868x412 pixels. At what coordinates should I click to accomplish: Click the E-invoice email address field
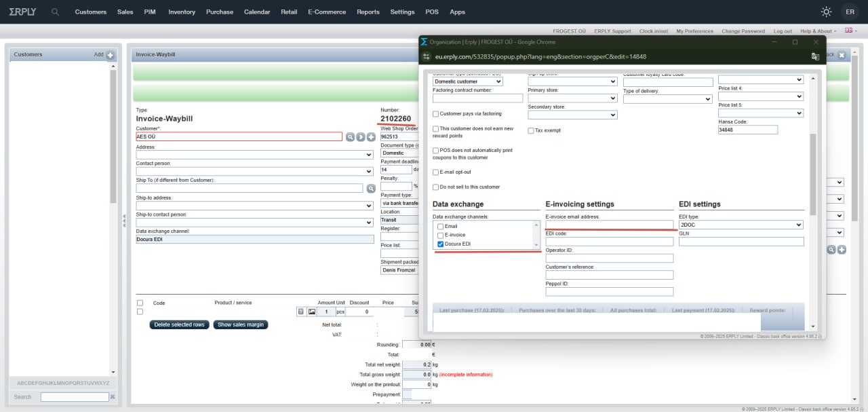coord(610,225)
